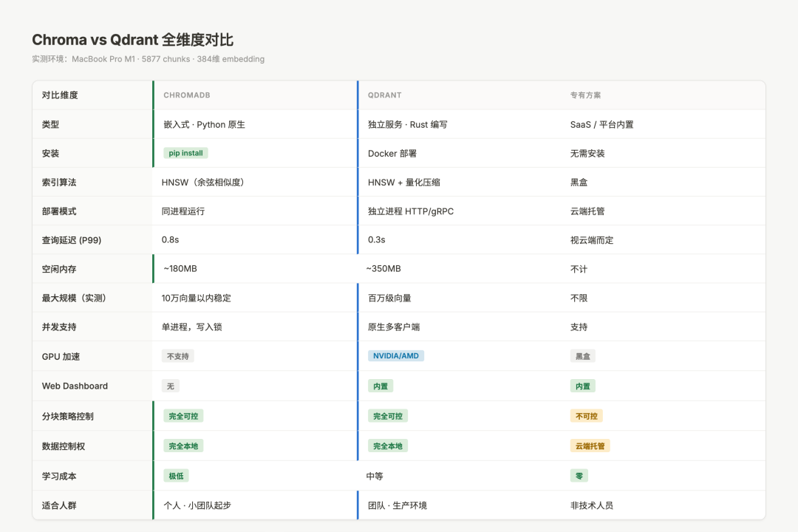
Task: Click HNSW（余弦相似度）cell
Action: tap(202, 183)
